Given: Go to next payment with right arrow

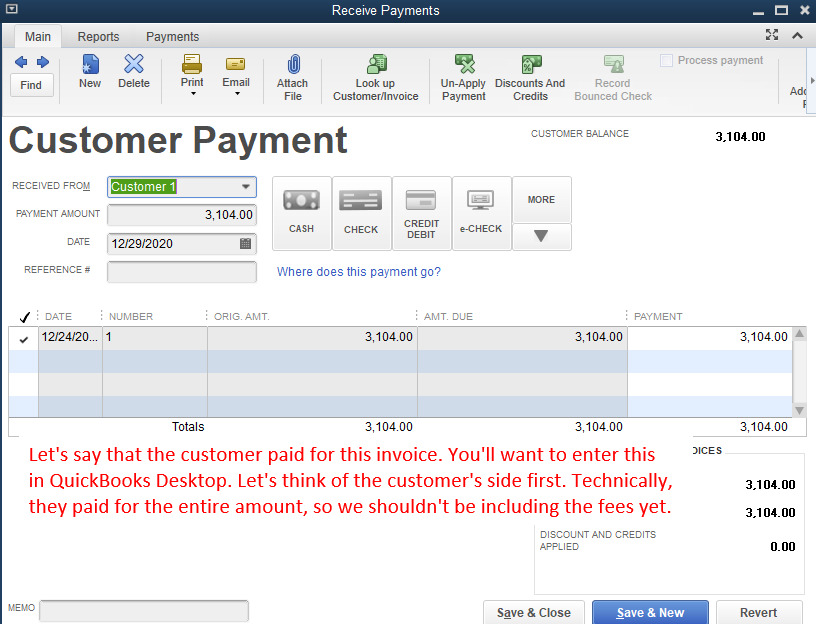Looking at the screenshot, I should point(43,62).
